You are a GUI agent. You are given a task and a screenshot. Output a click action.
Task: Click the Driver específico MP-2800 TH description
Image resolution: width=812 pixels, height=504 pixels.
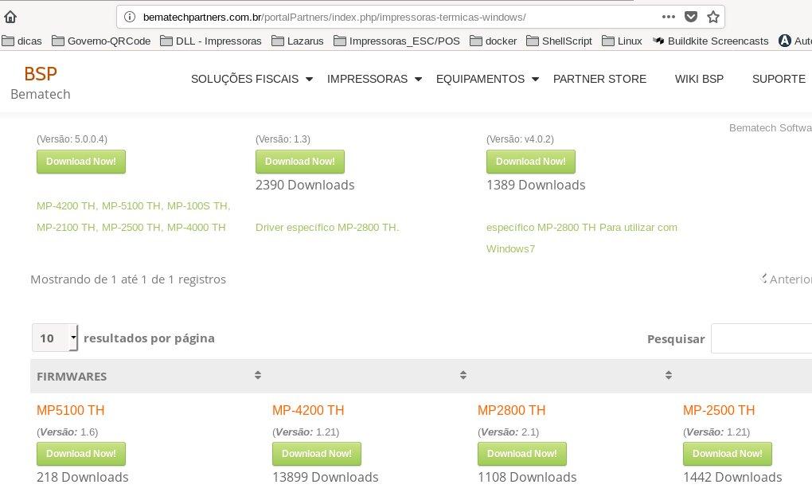(x=327, y=228)
